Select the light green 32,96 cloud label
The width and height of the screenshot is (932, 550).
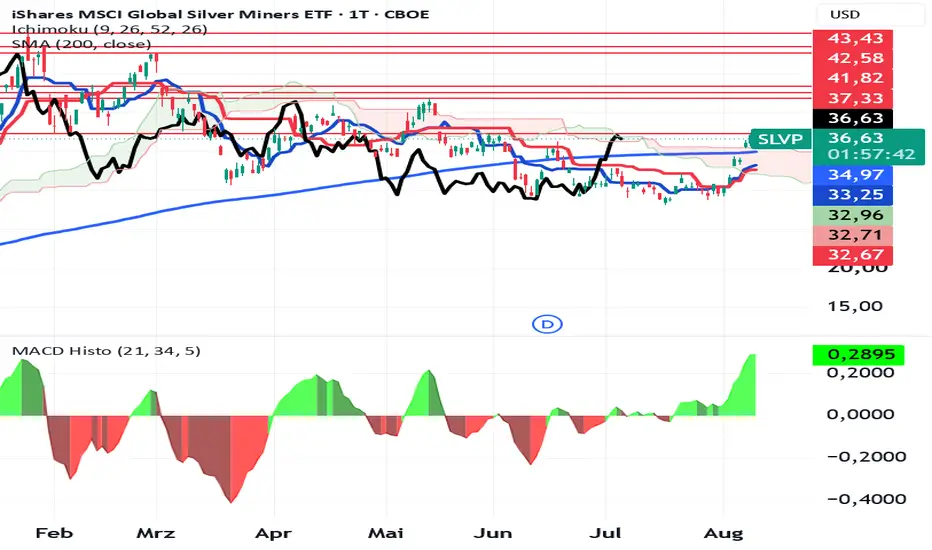(852, 215)
